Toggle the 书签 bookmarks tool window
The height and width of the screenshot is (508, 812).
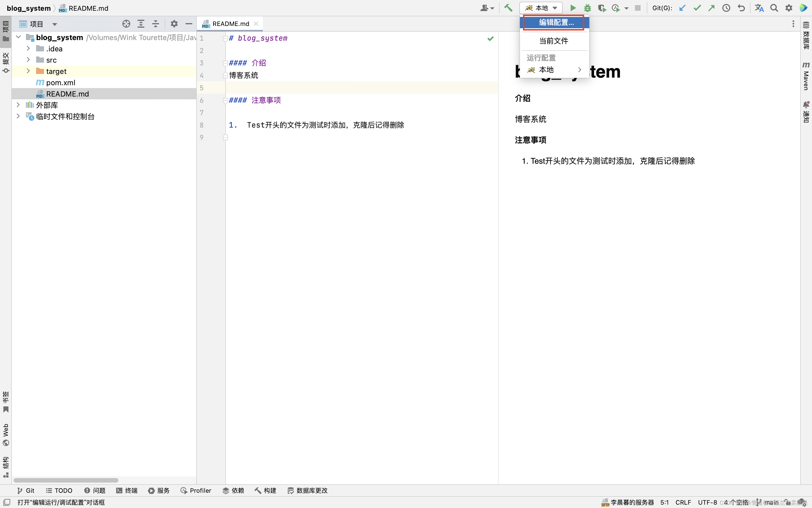[6, 402]
